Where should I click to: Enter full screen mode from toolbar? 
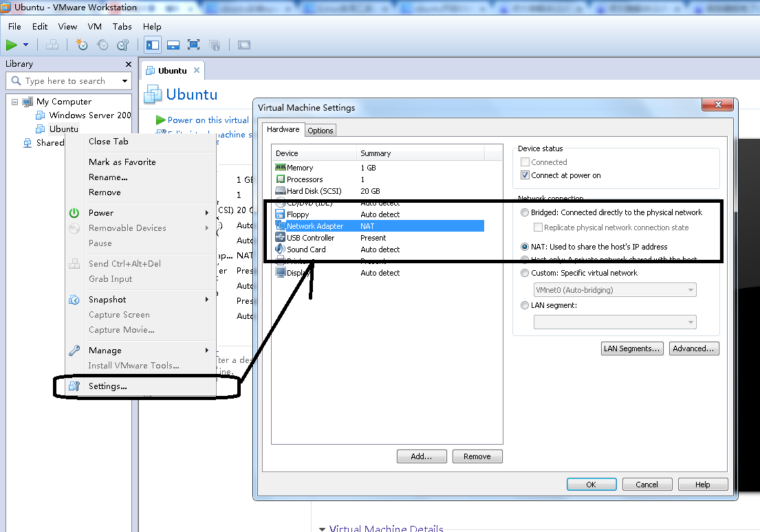[x=193, y=45]
